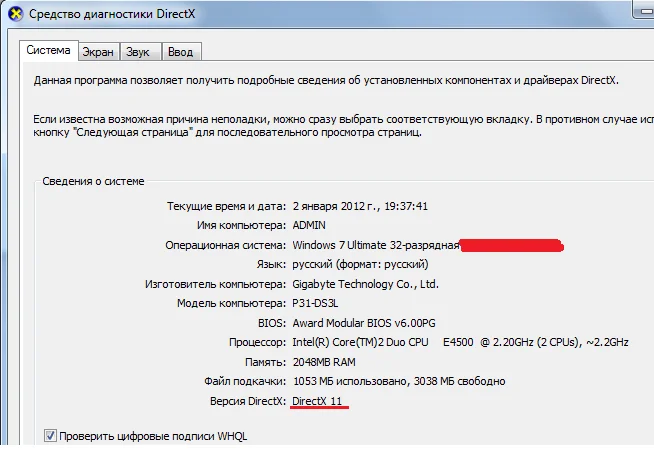Click the Операционная система: label
Screen dimensions: 654x457
[x=226, y=245]
